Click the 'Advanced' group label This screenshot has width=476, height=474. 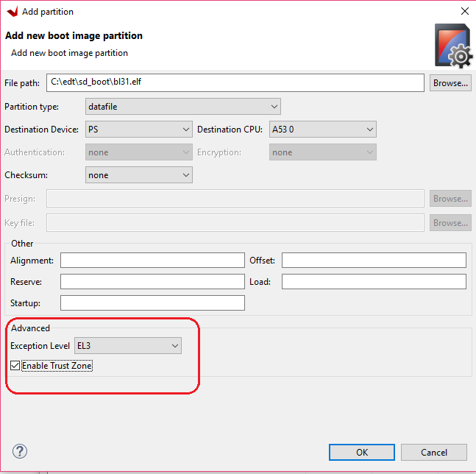pyautogui.click(x=30, y=328)
